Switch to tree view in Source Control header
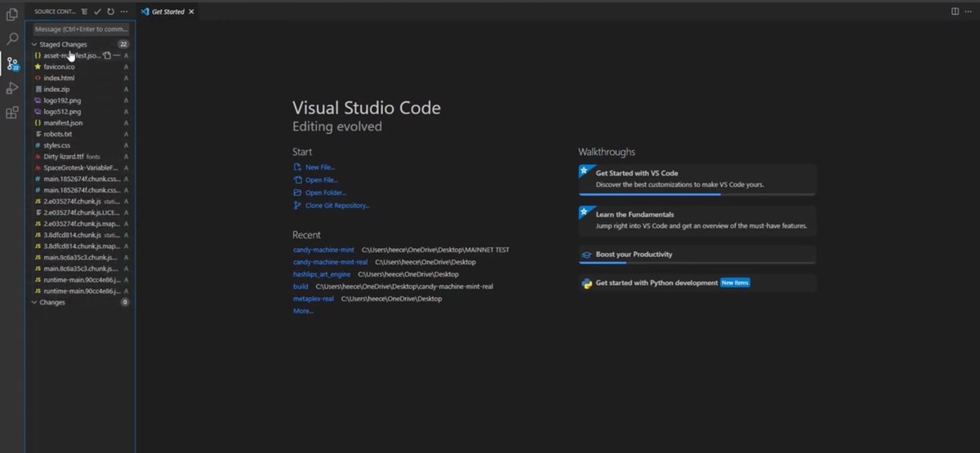The width and height of the screenshot is (980, 453). (x=84, y=12)
